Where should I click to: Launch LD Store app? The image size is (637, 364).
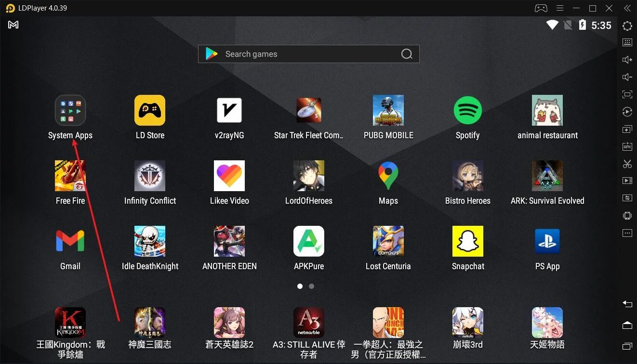click(150, 110)
